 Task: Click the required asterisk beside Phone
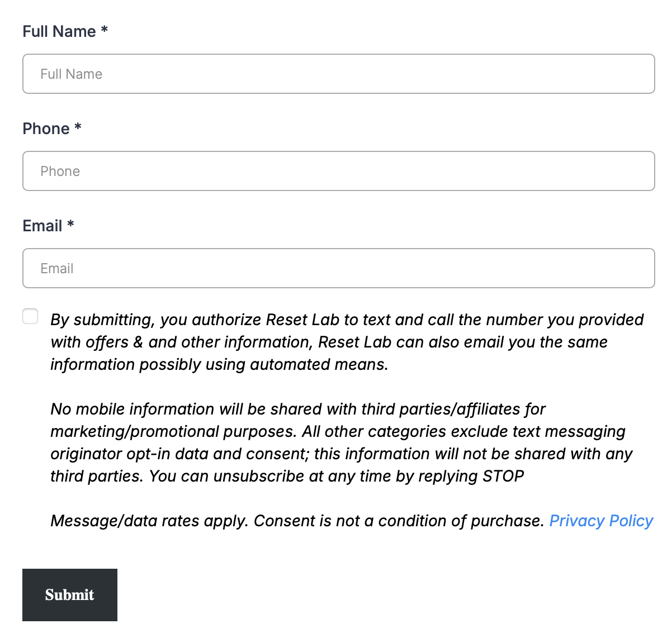click(78, 127)
